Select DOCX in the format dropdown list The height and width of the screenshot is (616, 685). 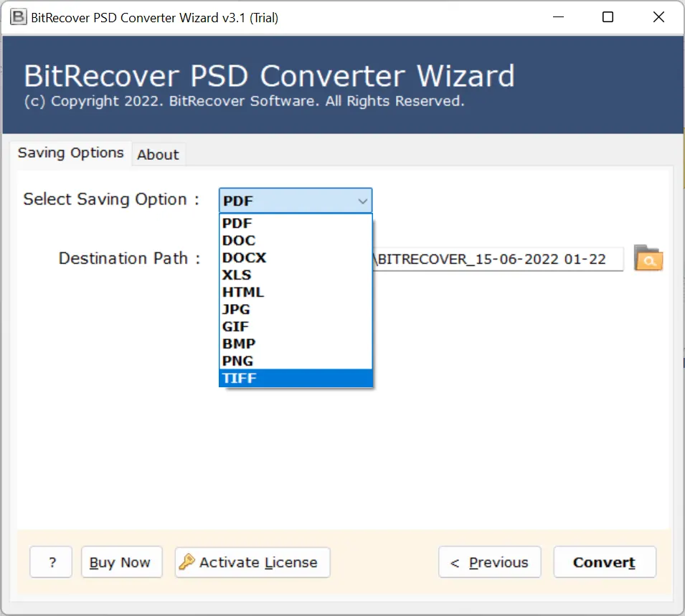(296, 257)
